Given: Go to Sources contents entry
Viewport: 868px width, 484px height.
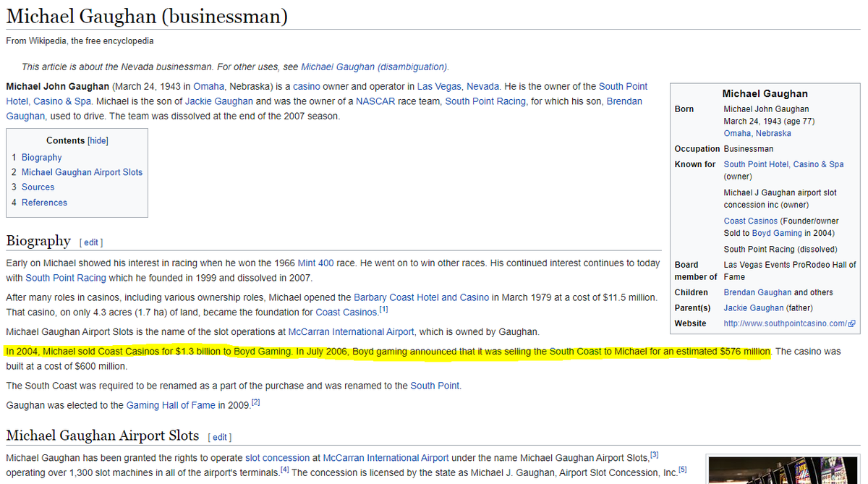Looking at the screenshot, I should tap(38, 187).
